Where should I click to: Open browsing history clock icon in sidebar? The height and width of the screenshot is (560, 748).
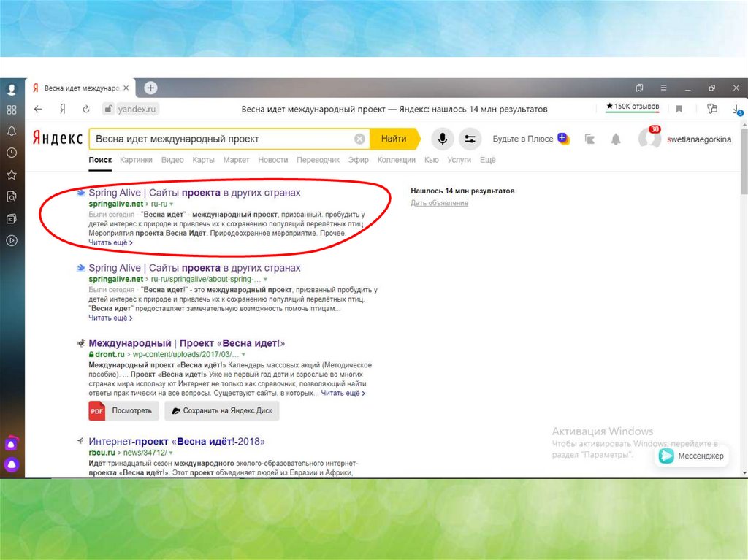(x=12, y=153)
